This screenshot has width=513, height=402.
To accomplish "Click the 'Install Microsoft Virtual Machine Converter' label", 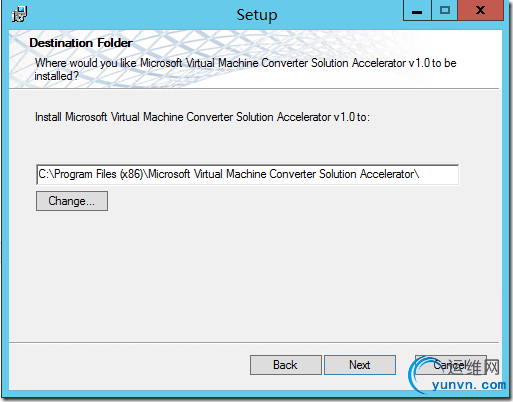I will (202, 117).
